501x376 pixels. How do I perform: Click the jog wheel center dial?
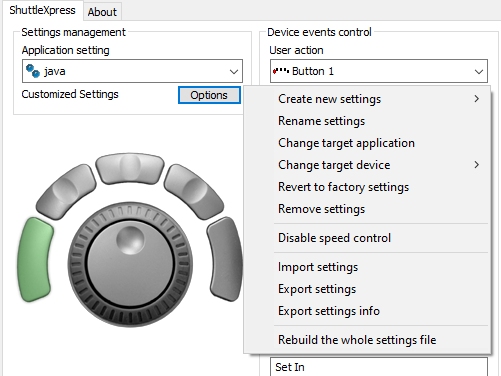[x=130, y=264]
